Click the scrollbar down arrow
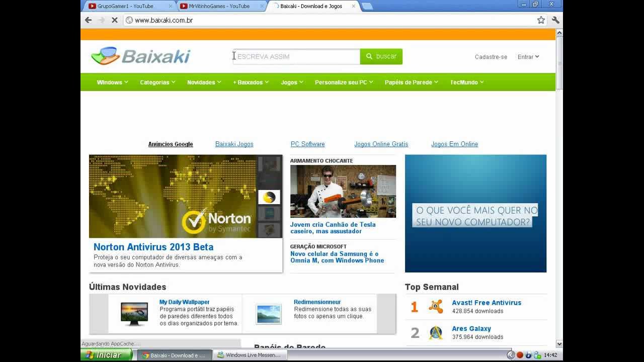Image resolution: width=644 pixels, height=362 pixels. [x=559, y=344]
